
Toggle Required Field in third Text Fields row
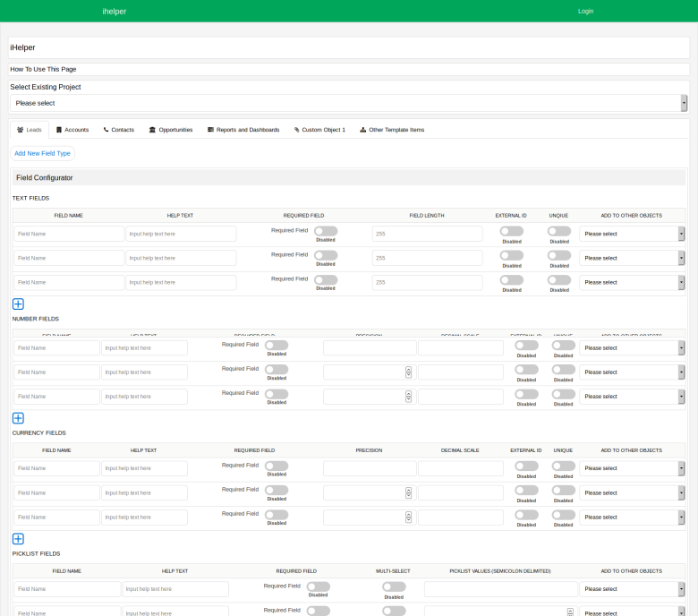pyautogui.click(x=326, y=279)
